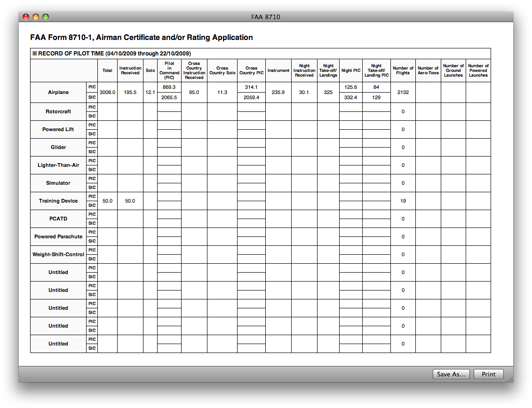
Task: Click Training Device flights value 19
Action: click(x=403, y=201)
